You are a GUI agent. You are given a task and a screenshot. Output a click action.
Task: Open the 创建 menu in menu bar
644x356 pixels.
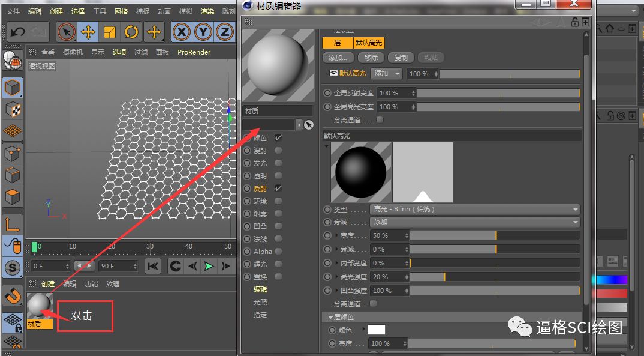click(56, 11)
